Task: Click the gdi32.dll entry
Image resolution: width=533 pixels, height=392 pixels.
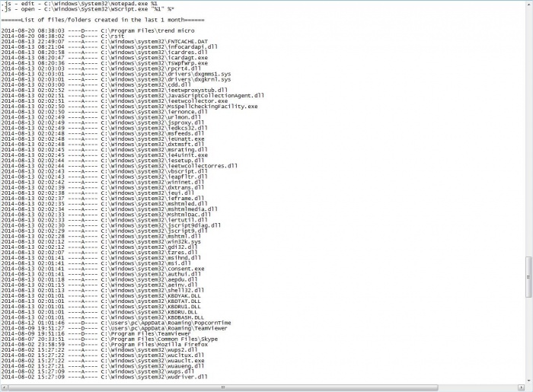Action: (99, 247)
